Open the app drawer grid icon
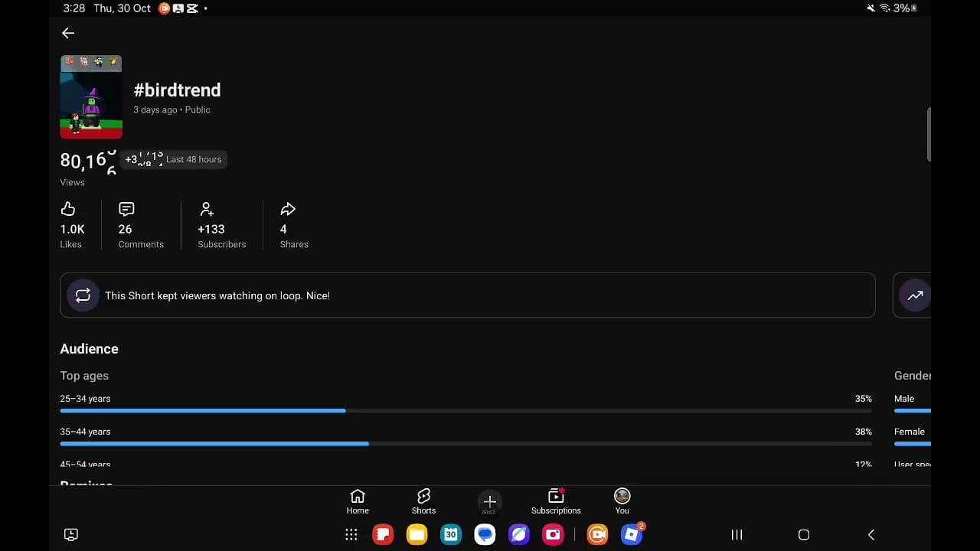This screenshot has height=551, width=980. click(351, 535)
